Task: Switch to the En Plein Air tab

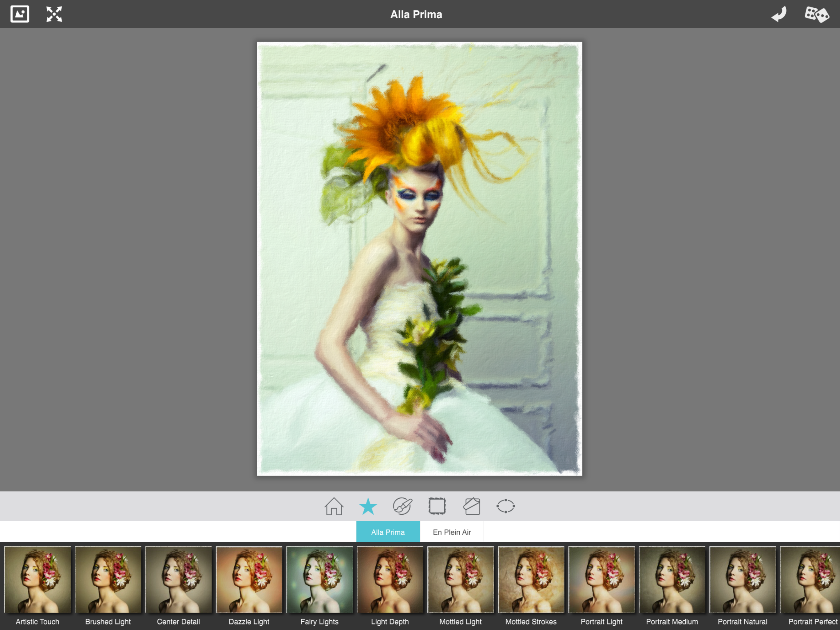Action: (x=452, y=532)
